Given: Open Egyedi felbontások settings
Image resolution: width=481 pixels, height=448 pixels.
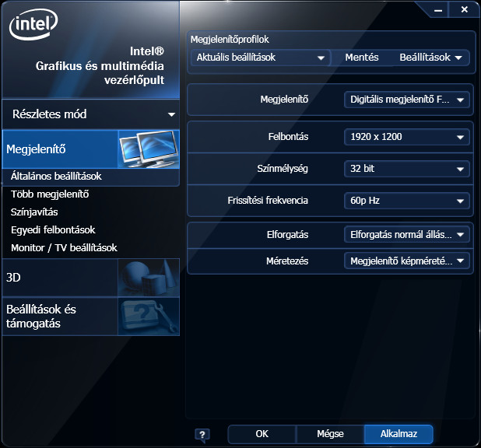Looking at the screenshot, I should tap(53, 230).
